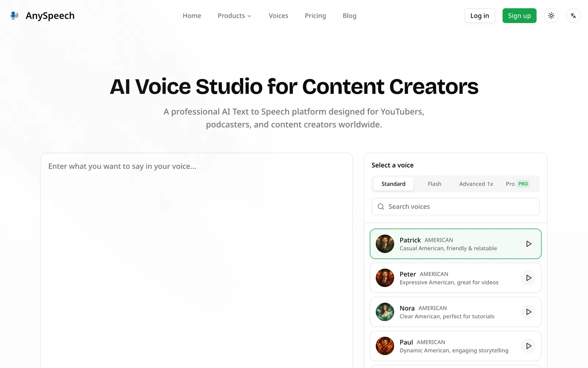Image resolution: width=588 pixels, height=368 pixels.
Task: Click the AnySpeech brand name link
Action: point(50,15)
